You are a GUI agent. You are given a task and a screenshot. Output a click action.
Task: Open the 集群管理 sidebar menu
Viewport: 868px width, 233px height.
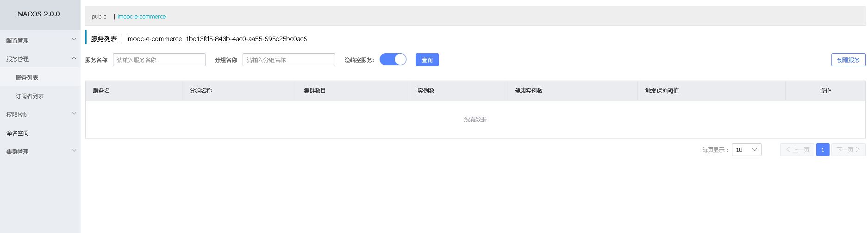[40, 151]
